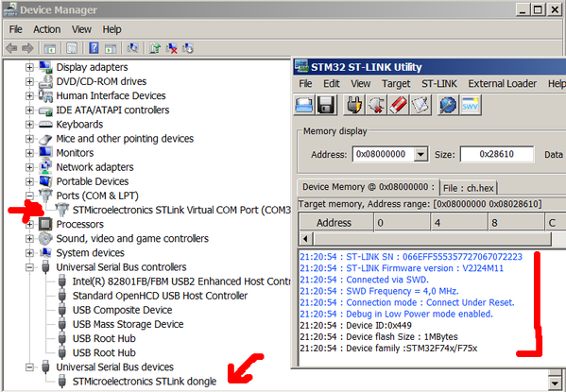Click the Full chip erase eraser icon

(x=399, y=106)
